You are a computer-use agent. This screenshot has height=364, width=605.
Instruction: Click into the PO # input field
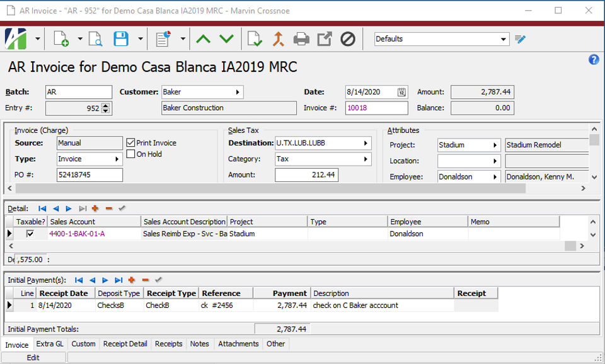(89, 175)
